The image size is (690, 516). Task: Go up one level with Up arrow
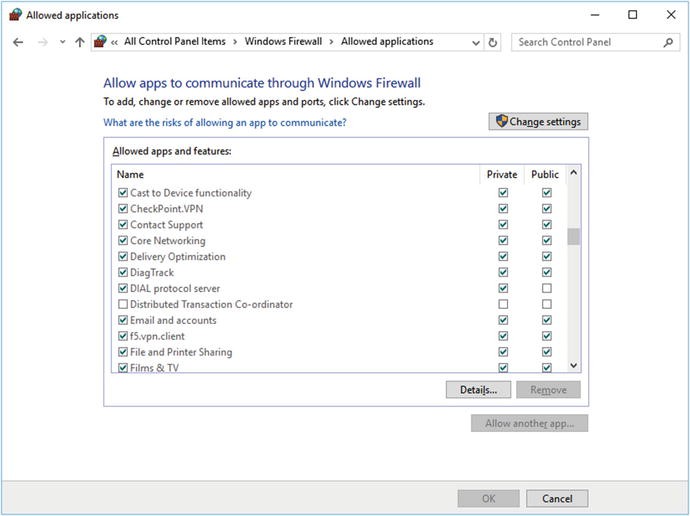tap(80, 42)
